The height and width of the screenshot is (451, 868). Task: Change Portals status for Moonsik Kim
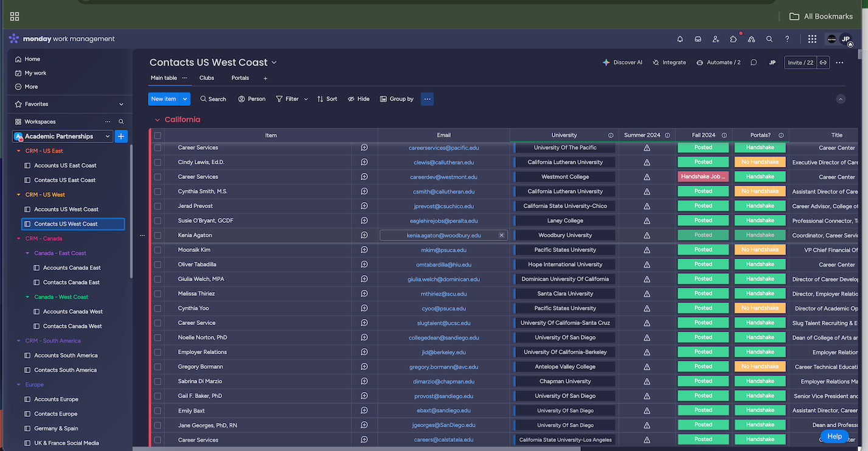(760, 250)
